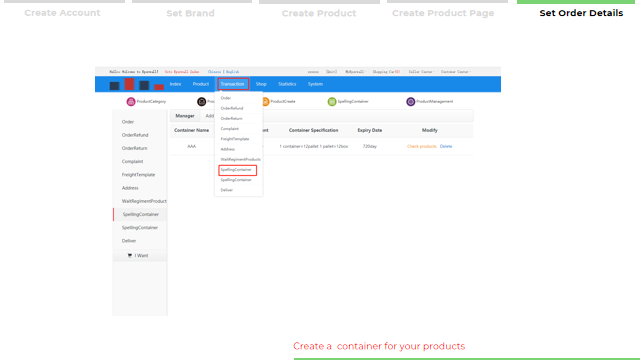Image resolution: width=640 pixels, height=360 pixels.
Task: Click the AAA container name cell
Action: click(x=191, y=146)
